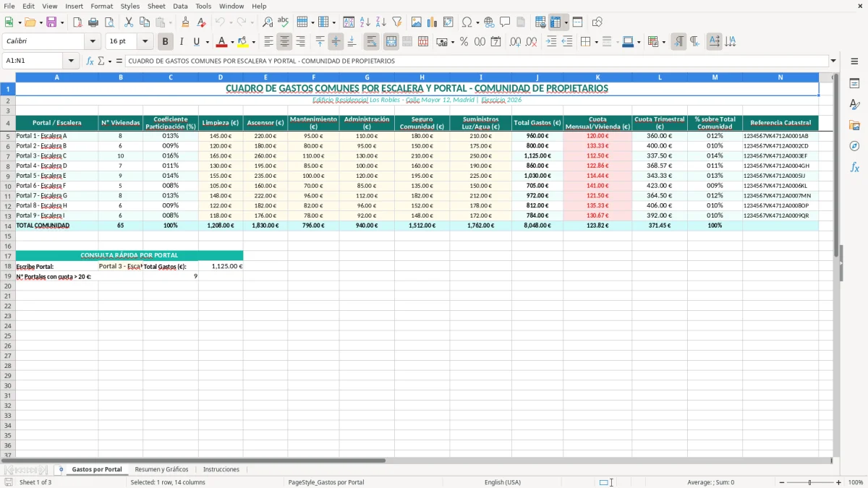868x488 pixels.
Task: Insert Chart icon
Action: pos(433,22)
